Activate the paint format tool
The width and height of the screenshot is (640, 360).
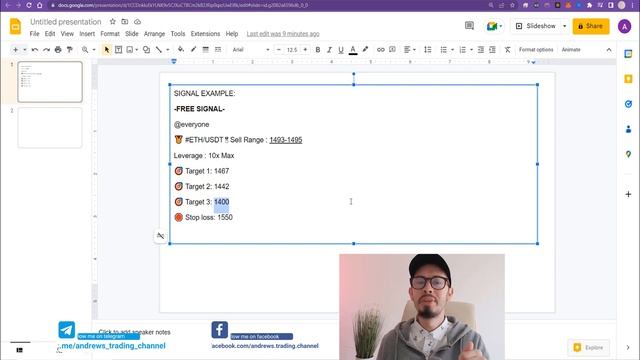point(70,50)
